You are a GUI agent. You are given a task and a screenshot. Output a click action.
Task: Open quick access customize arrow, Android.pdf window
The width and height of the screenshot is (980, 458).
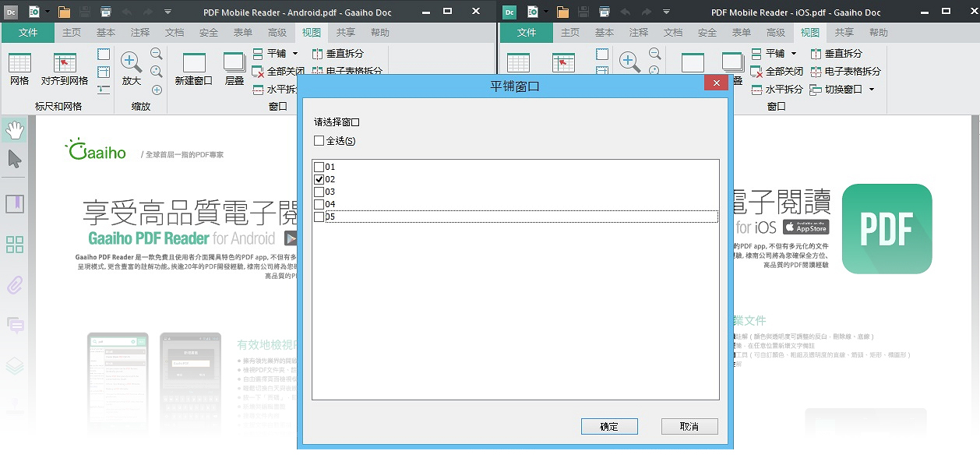pyautogui.click(x=168, y=12)
